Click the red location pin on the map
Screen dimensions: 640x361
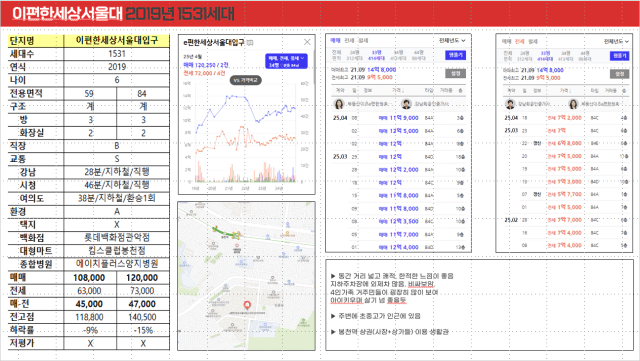point(247,305)
